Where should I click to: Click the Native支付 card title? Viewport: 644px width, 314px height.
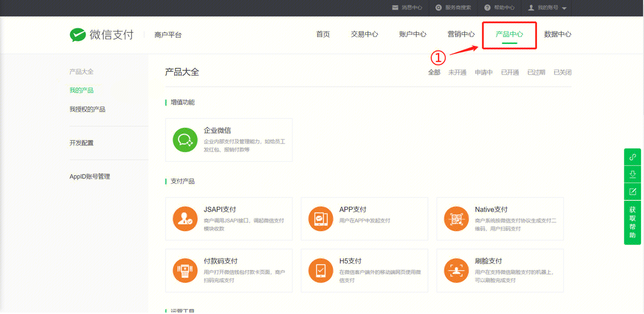491,210
